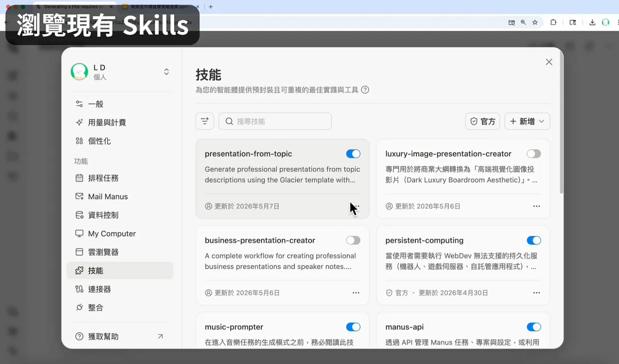Click the My Computer monitor icon
The image size is (619, 364).
(79, 234)
